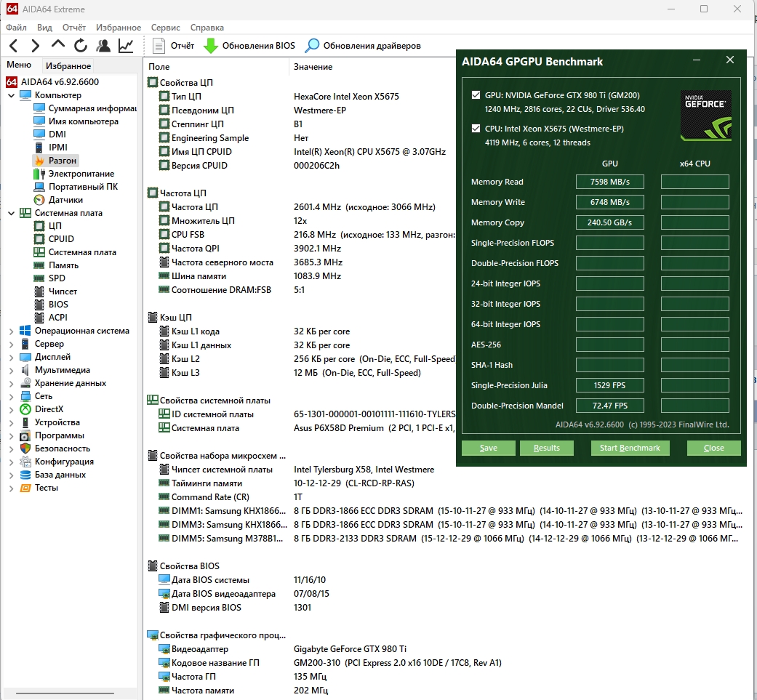Open the user profile toolbar icon
This screenshot has height=700, width=757.
tap(103, 46)
